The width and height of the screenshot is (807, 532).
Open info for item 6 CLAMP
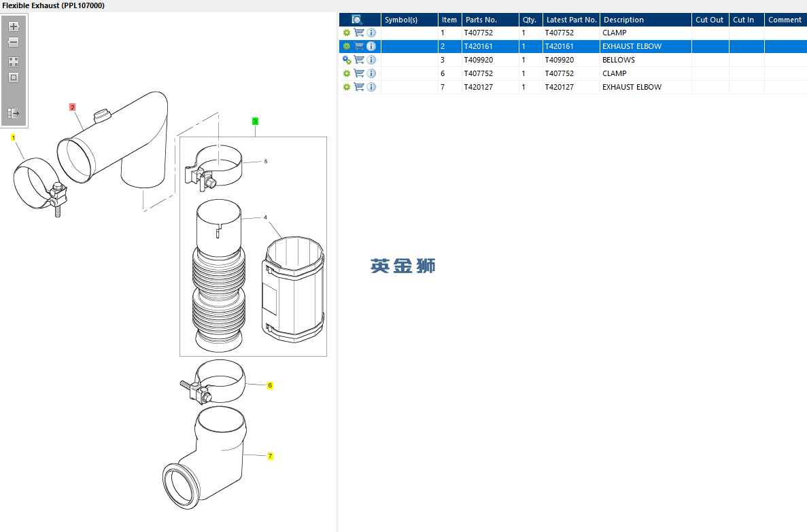pyautogui.click(x=371, y=73)
